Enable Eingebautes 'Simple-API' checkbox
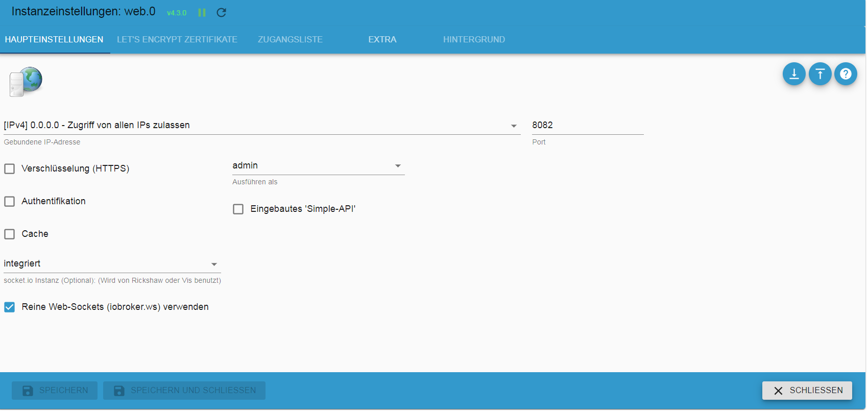868x412 pixels. [238, 209]
